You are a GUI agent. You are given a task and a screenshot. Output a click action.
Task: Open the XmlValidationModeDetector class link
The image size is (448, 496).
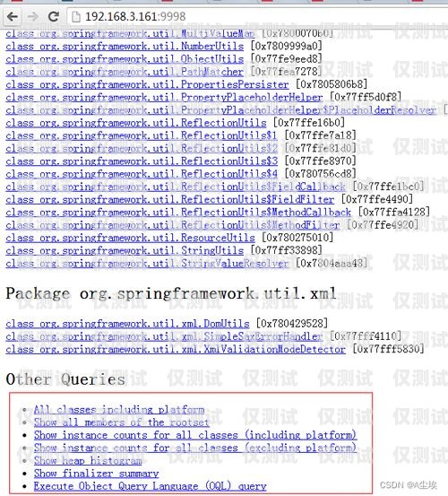click(x=176, y=349)
